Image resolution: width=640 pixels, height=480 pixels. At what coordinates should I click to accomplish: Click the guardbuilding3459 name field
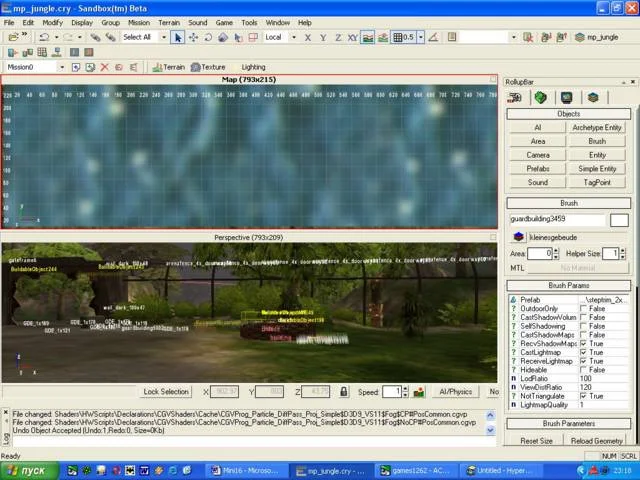pos(557,220)
